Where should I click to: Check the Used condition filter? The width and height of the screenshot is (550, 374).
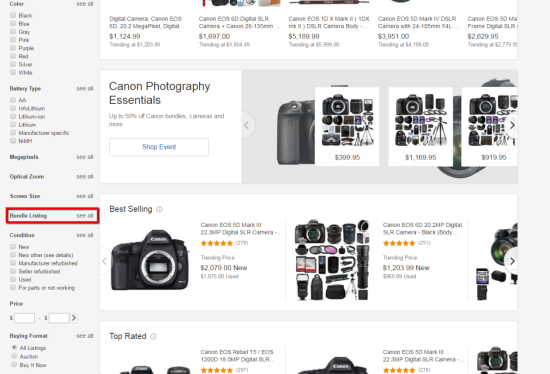pyautogui.click(x=13, y=279)
